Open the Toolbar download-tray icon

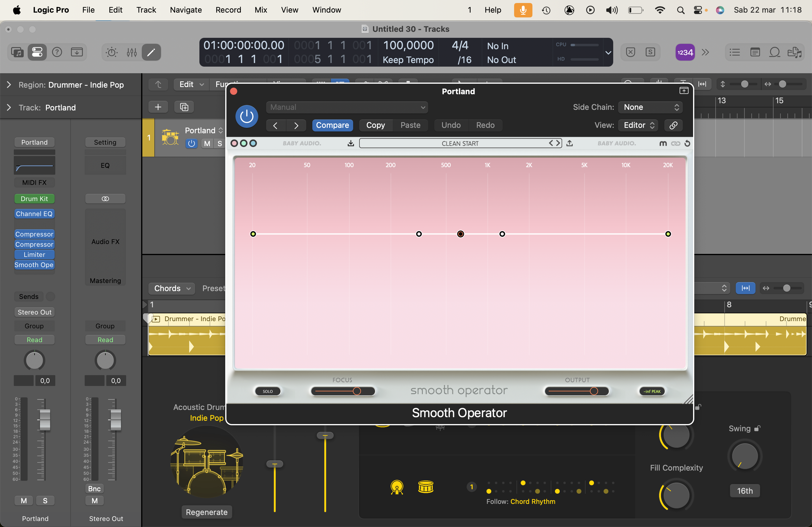pos(77,52)
